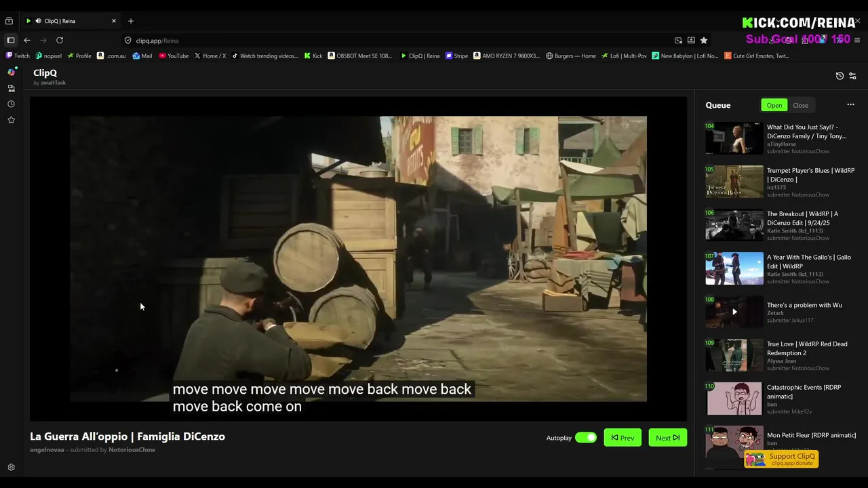
Task: Open a new tab with the plus button
Action: [x=131, y=21]
